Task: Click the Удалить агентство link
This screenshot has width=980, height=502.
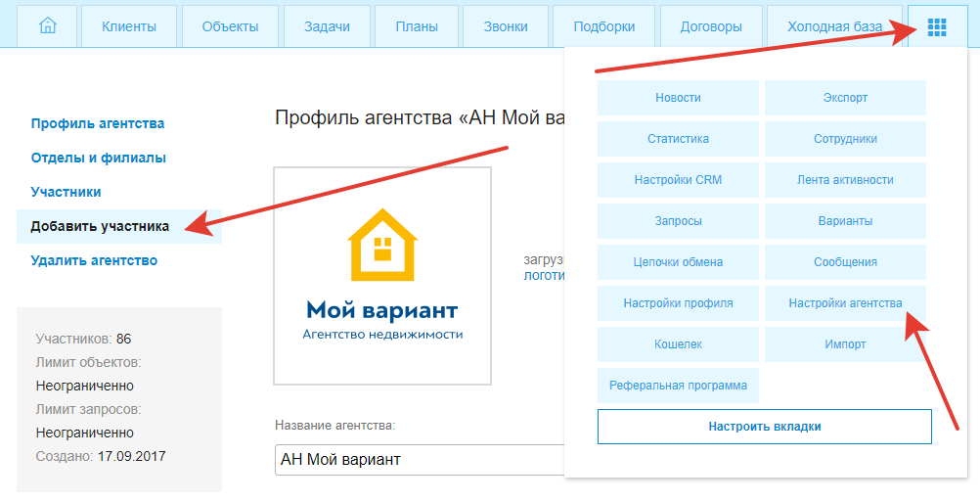Action: pyautogui.click(x=94, y=260)
